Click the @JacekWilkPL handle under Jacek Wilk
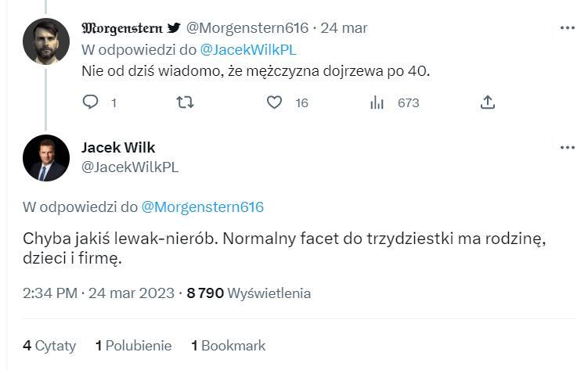588x370 pixels. (x=130, y=167)
